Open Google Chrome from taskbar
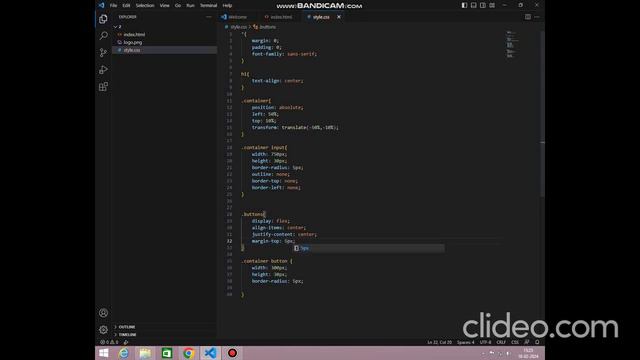The image size is (640, 360). 188,353
